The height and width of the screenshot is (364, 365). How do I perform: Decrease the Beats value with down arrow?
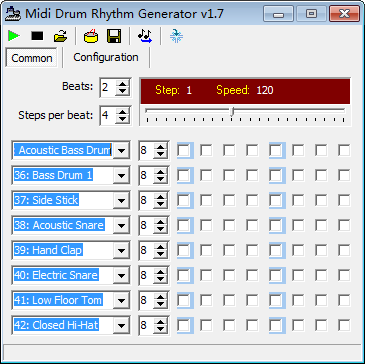coord(123,91)
